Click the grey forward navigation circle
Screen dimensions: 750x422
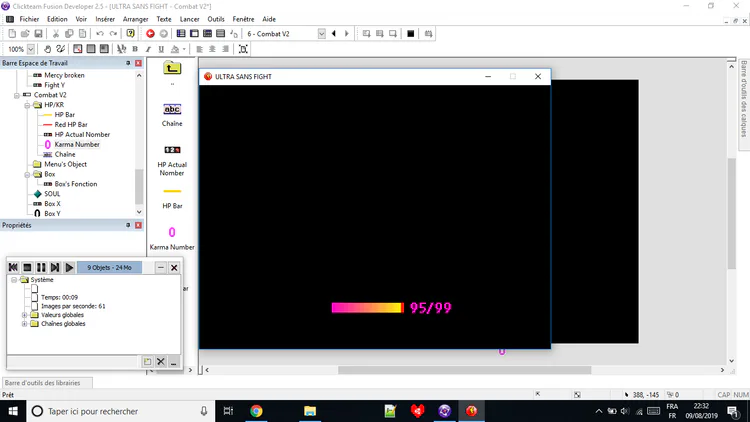164,33
